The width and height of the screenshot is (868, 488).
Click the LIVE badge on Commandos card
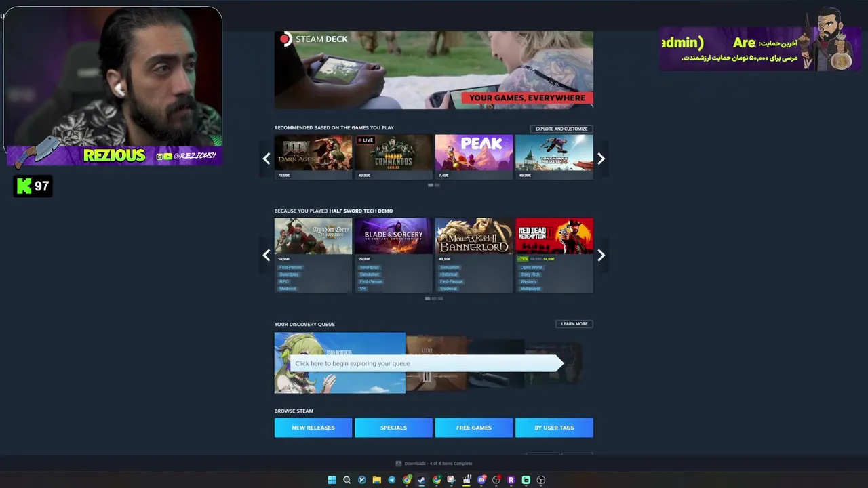366,140
